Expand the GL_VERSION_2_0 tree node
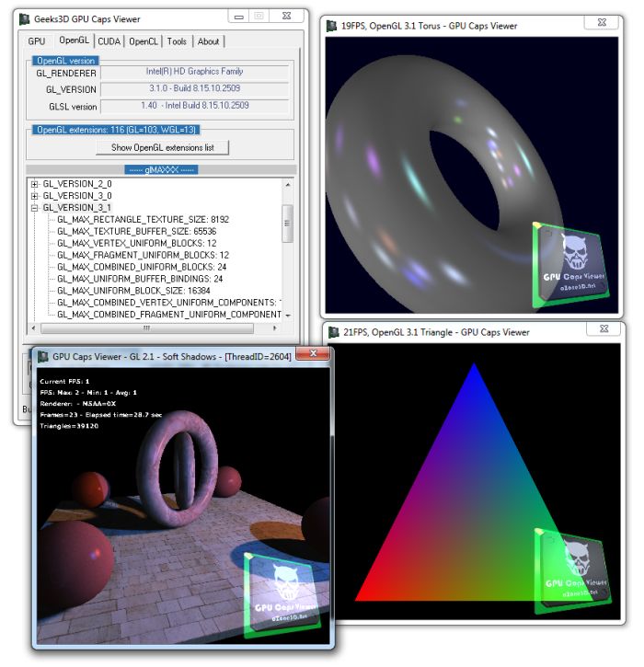Screen dimensions: 644x667 (34, 184)
